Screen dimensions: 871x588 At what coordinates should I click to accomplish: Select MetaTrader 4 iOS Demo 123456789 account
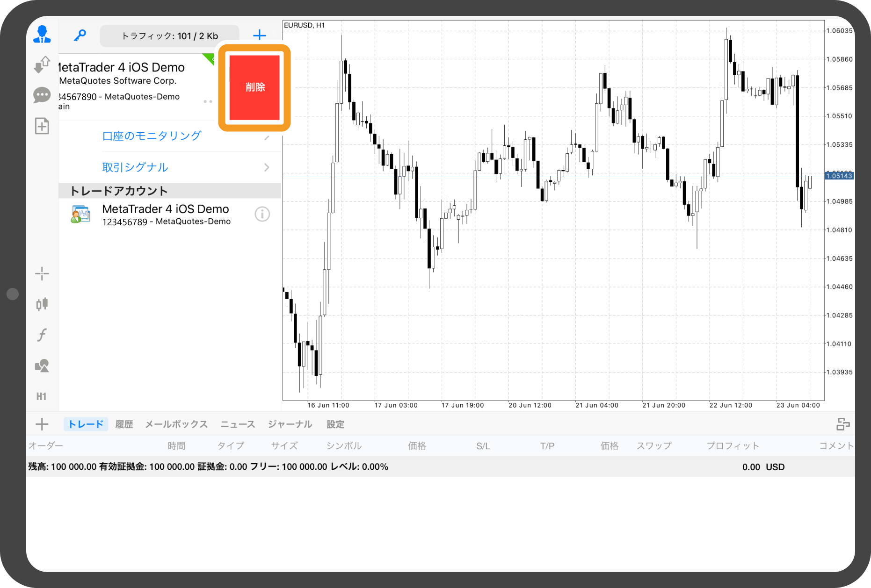(x=169, y=215)
